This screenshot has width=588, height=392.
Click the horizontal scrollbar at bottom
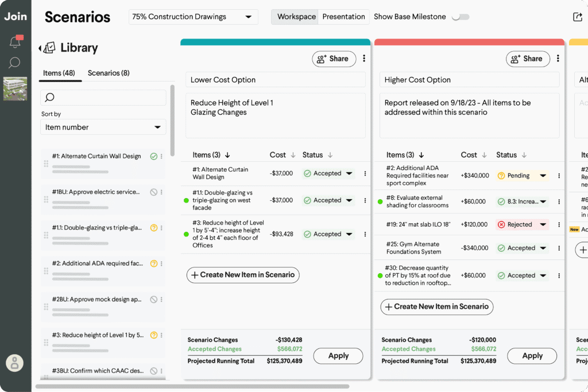click(x=192, y=386)
